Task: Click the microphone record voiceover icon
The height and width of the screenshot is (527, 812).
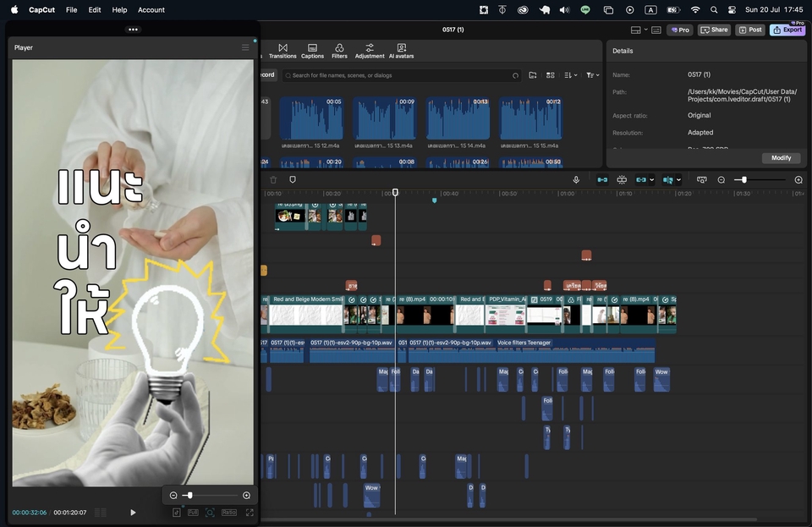Action: (576, 179)
